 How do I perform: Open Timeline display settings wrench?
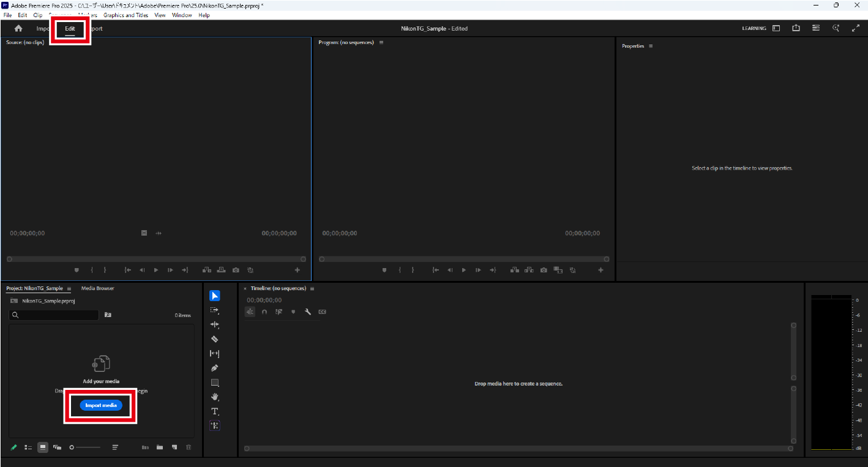308,312
